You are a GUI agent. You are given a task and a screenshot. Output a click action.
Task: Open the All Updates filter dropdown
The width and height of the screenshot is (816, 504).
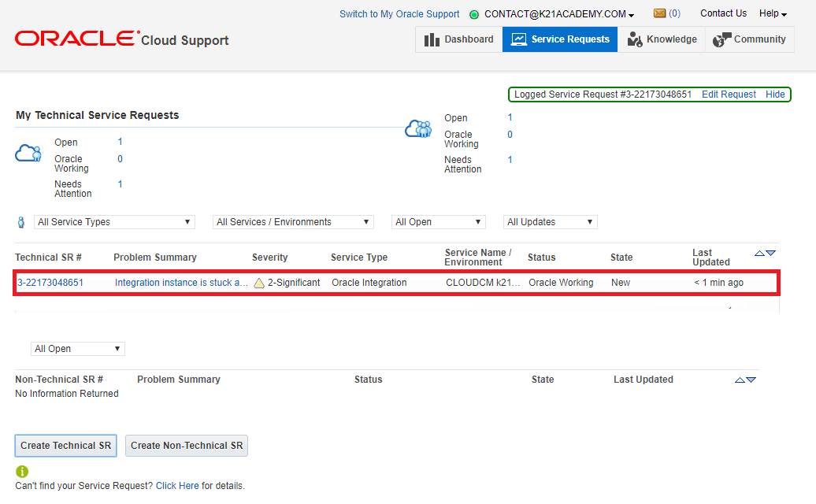[551, 222]
